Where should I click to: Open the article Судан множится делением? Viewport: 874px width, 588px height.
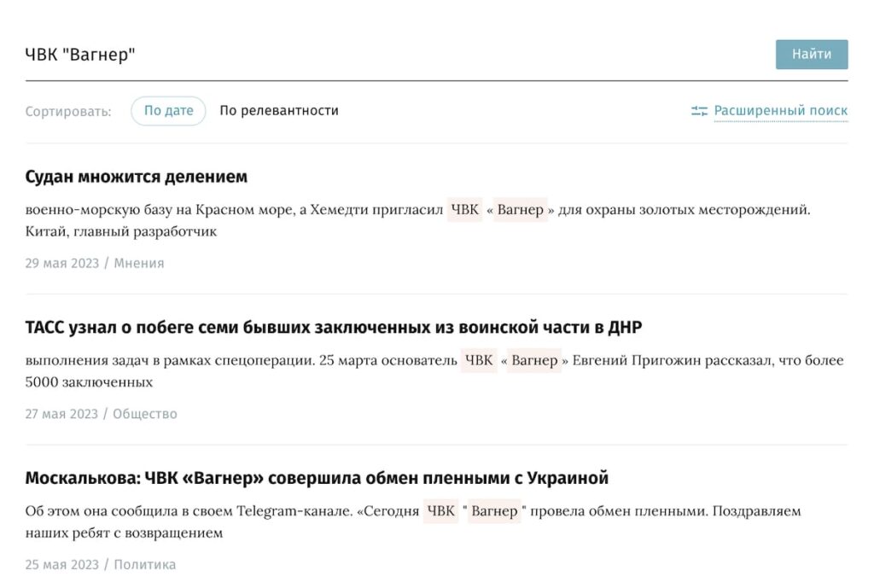pos(137,177)
